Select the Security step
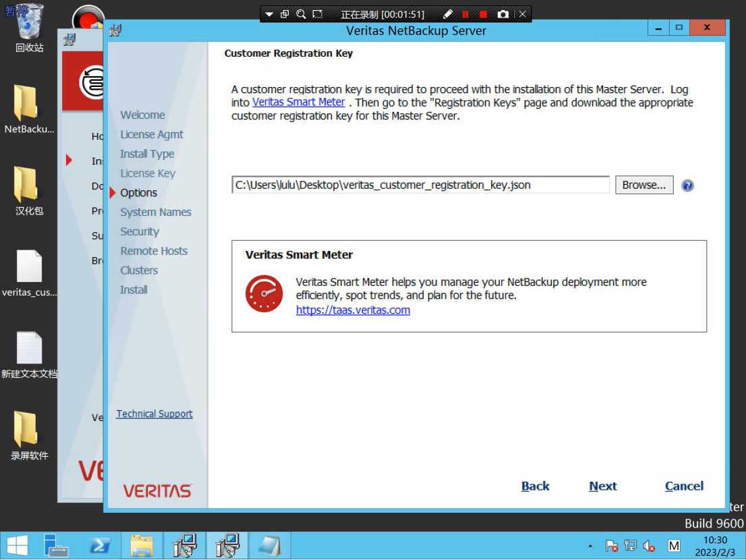Image resolution: width=746 pixels, height=560 pixels. coord(140,231)
